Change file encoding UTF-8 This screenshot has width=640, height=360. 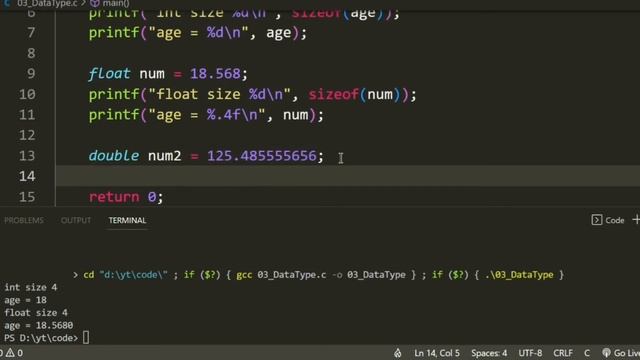click(530, 353)
